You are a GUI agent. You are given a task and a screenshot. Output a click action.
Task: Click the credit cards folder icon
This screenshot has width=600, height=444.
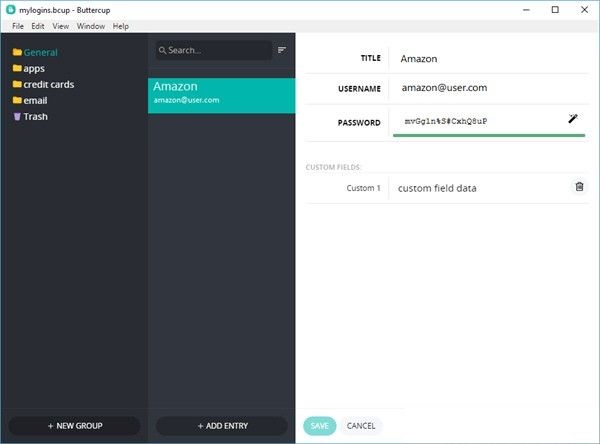pos(16,85)
